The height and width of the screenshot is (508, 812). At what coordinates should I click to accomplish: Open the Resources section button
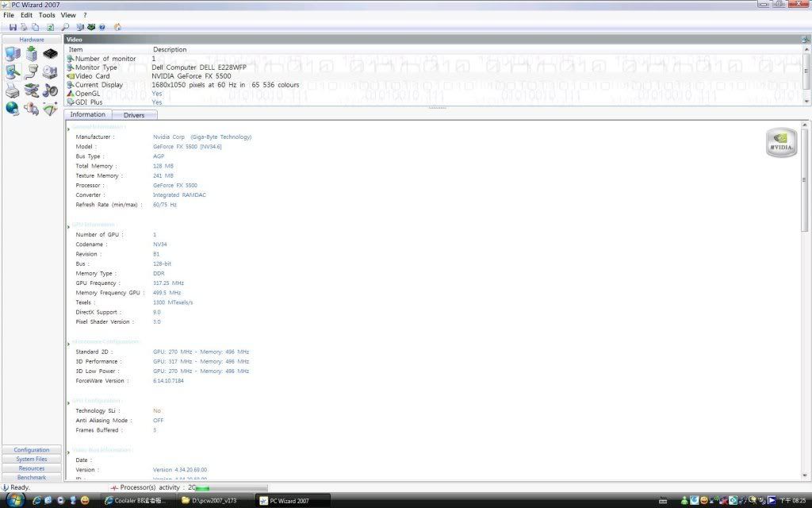tap(32, 468)
